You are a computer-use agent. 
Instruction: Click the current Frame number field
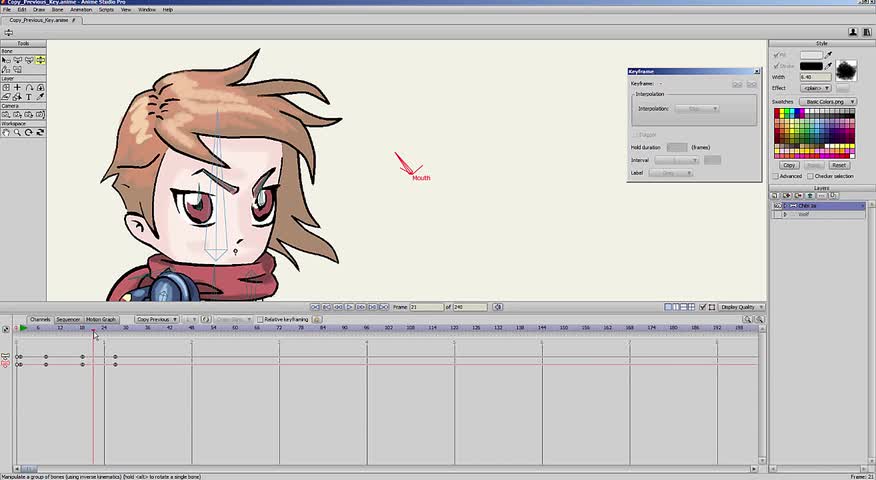pyautogui.click(x=426, y=307)
